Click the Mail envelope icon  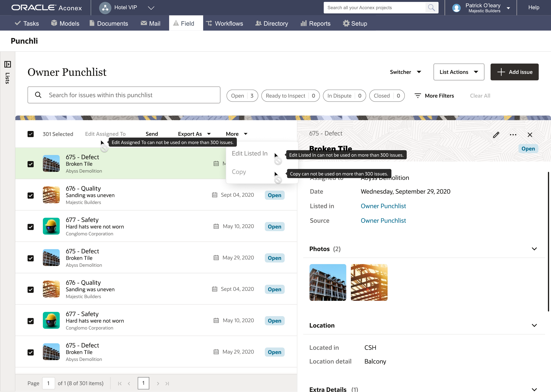click(x=144, y=23)
